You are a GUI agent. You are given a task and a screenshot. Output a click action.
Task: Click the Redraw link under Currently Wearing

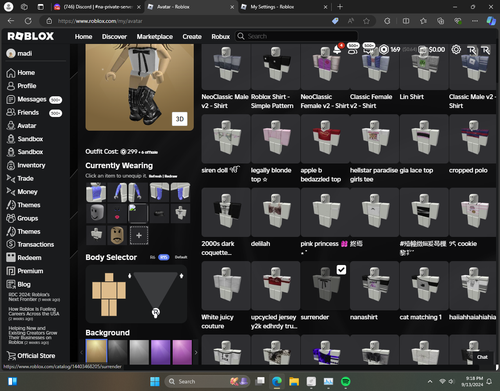[171, 176]
